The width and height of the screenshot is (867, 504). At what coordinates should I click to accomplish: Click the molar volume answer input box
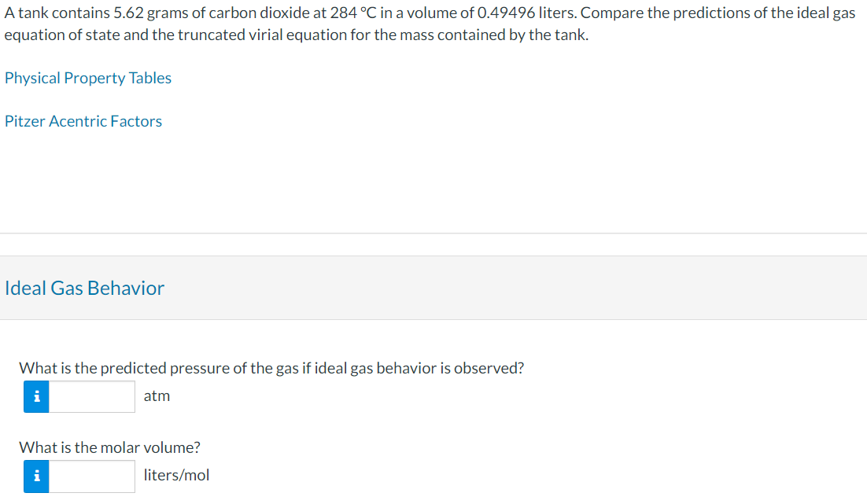[x=92, y=476]
